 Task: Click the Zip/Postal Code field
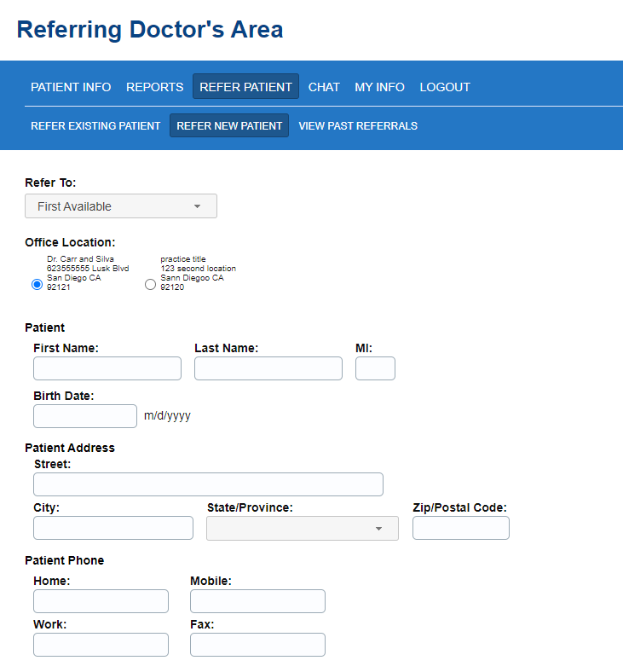tap(461, 529)
